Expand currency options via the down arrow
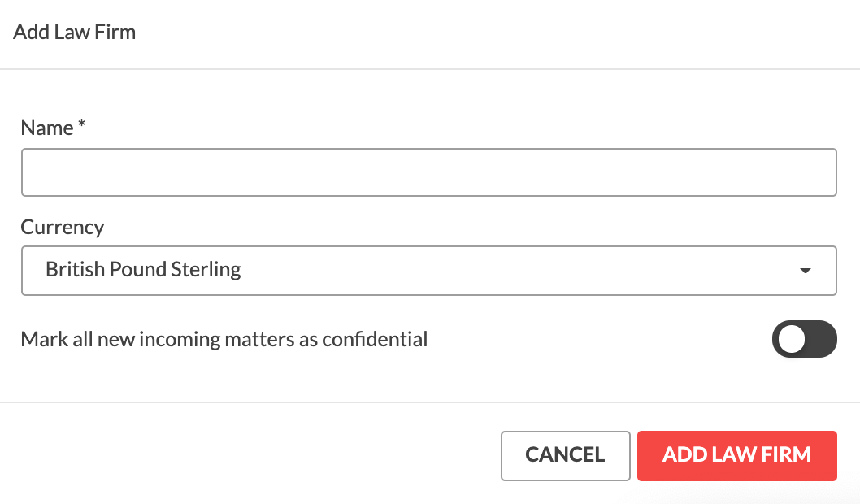The width and height of the screenshot is (860, 504). pos(806,271)
